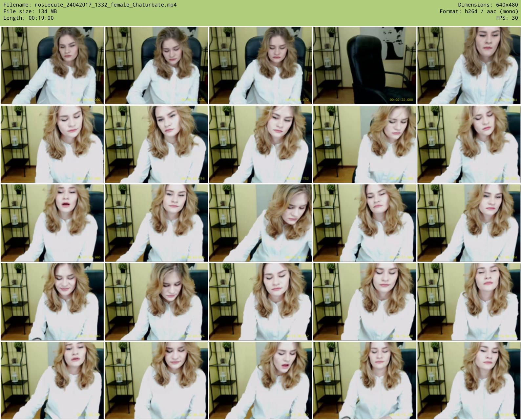Image resolution: width=521 pixels, height=420 pixels.
Task: Select the last thumbnail in the first row
Action: 469,66
